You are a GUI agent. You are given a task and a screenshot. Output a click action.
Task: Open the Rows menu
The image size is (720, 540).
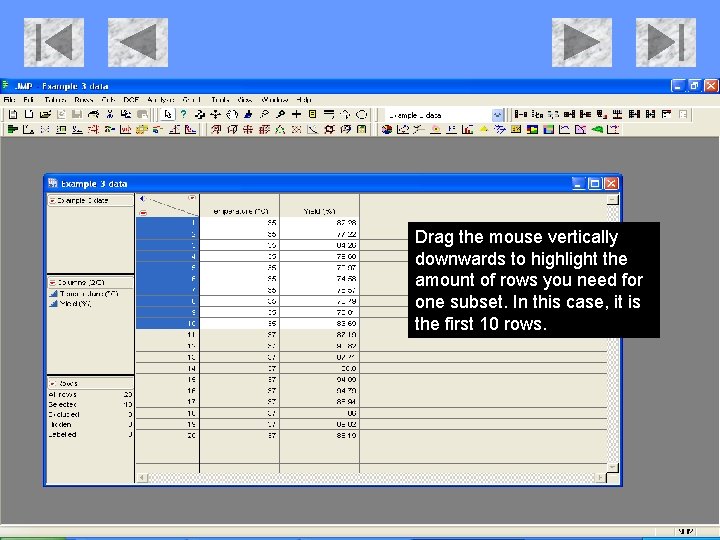click(x=83, y=100)
